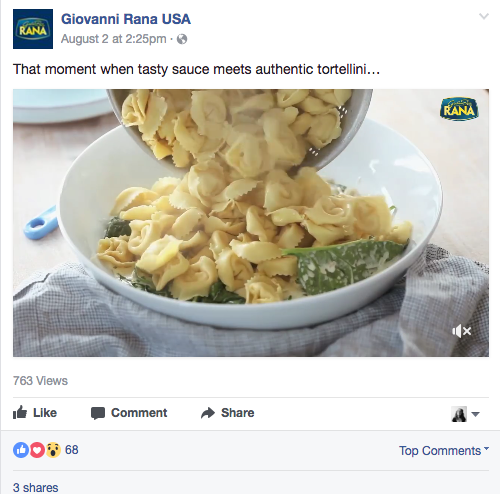This screenshot has height=494, width=500.
Task: Open the August 2 at 2:25pm timestamp
Action: 114,39
